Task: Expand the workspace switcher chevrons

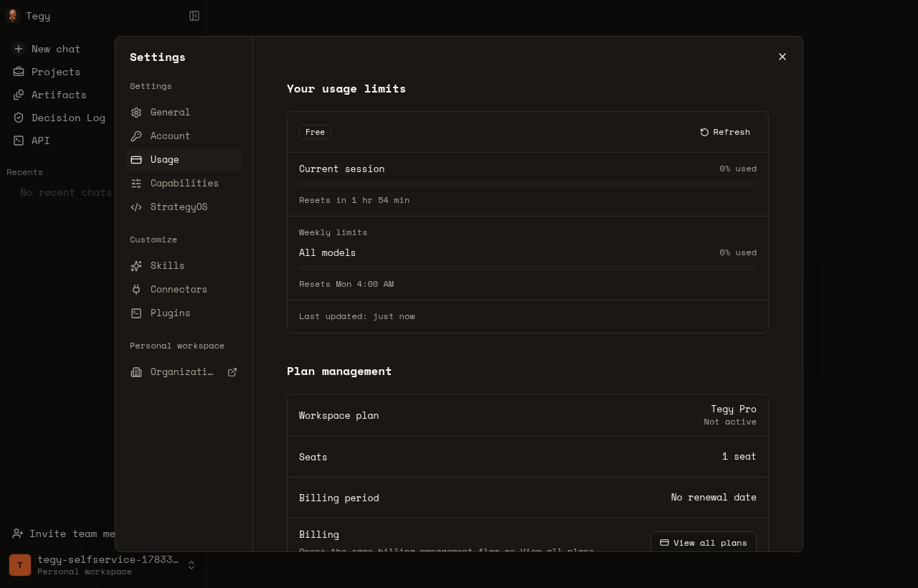Action: pyautogui.click(x=191, y=565)
